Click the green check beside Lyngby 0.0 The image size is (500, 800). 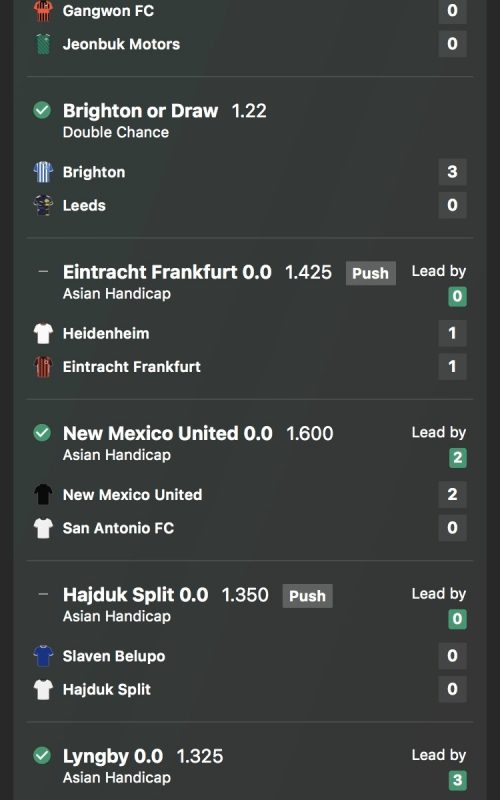pos(42,755)
